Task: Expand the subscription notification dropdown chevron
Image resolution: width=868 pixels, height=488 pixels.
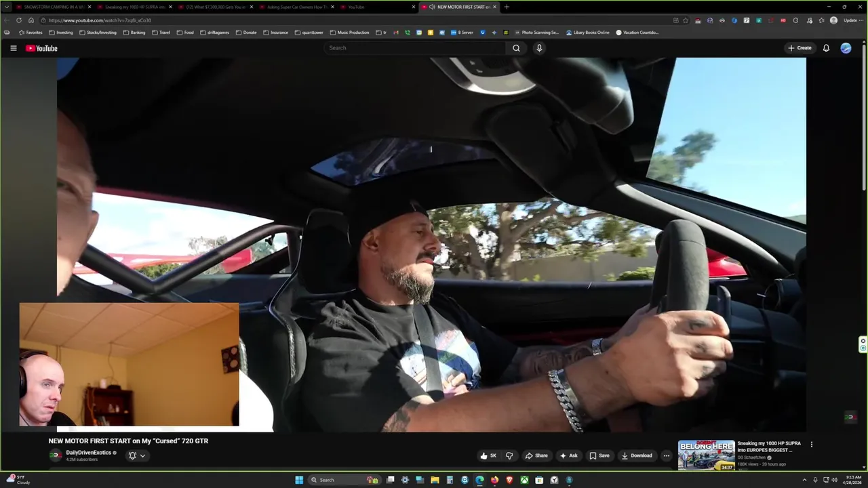Action: point(142,455)
